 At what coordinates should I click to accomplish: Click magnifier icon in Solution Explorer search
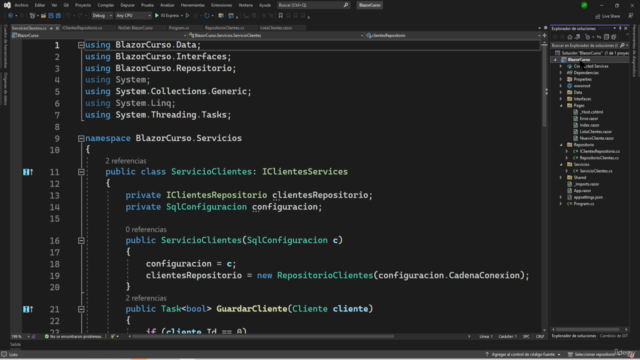point(622,45)
